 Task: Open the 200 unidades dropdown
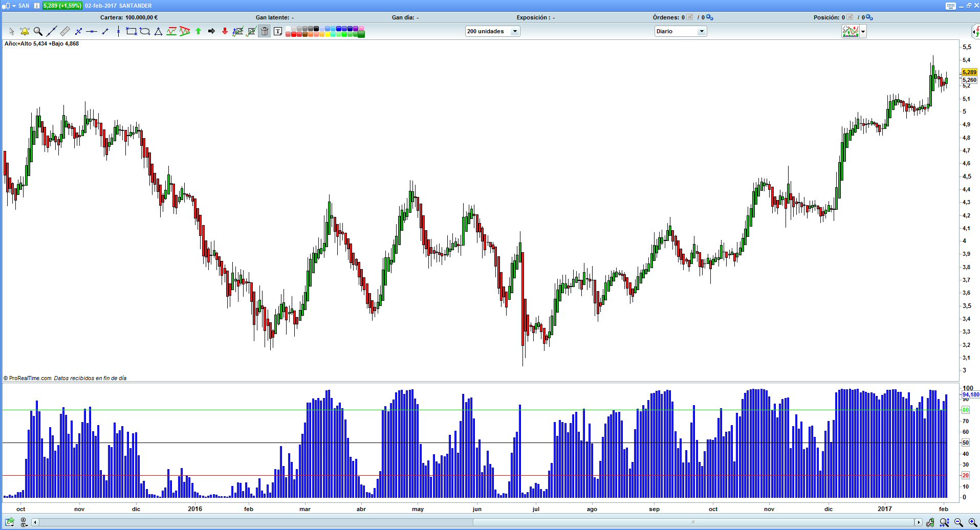492,31
